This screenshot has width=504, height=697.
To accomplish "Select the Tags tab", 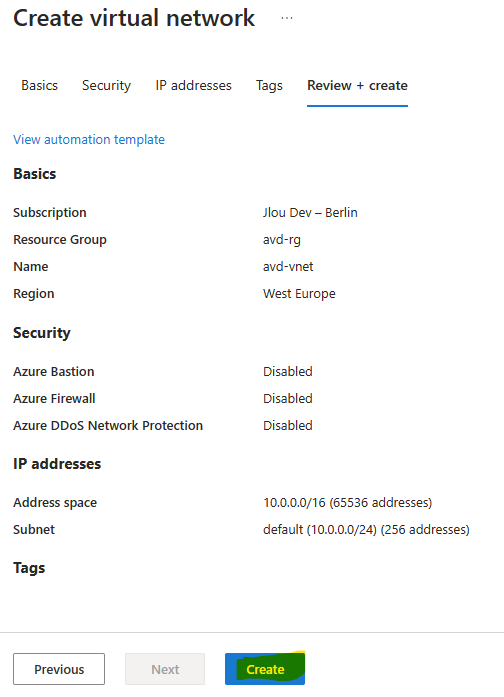I will click(269, 85).
